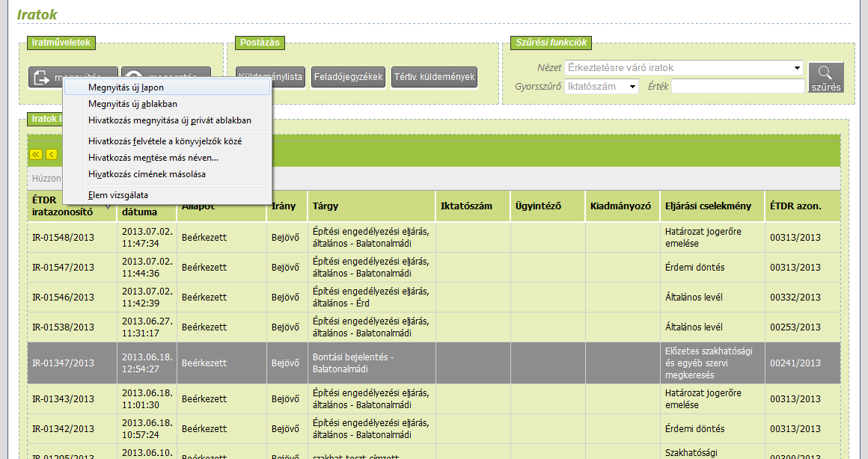868x459 pixels.
Task: Click date cell 2013.07.02. 11:47:34
Action: [147, 237]
